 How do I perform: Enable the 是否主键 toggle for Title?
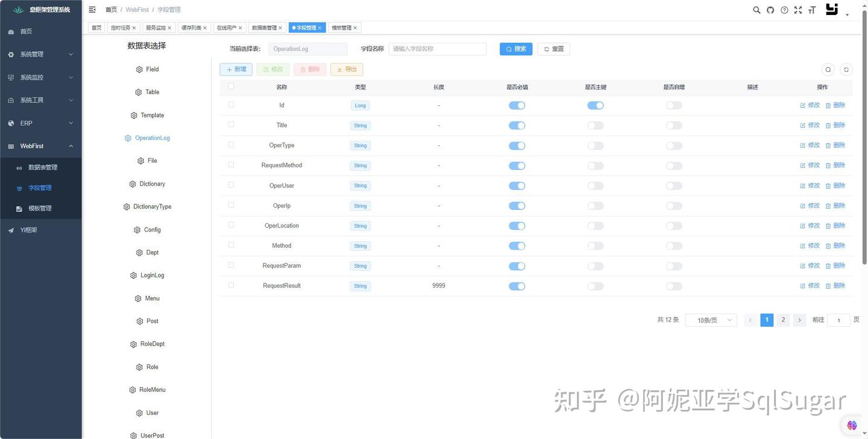click(x=595, y=125)
